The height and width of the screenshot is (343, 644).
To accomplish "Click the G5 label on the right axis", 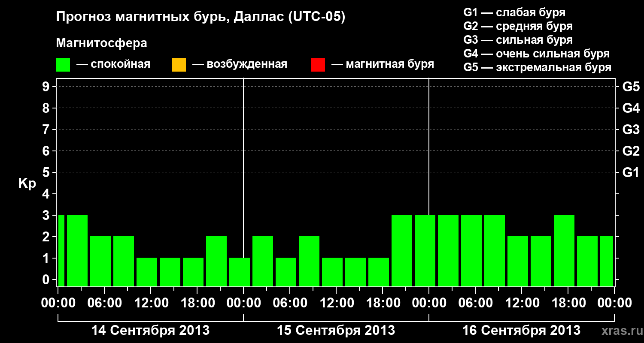I will [631, 87].
